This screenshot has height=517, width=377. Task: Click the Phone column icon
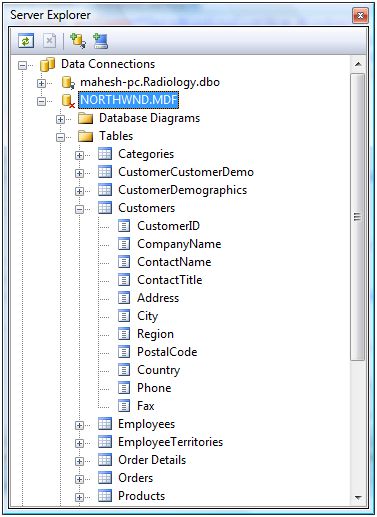(124, 388)
